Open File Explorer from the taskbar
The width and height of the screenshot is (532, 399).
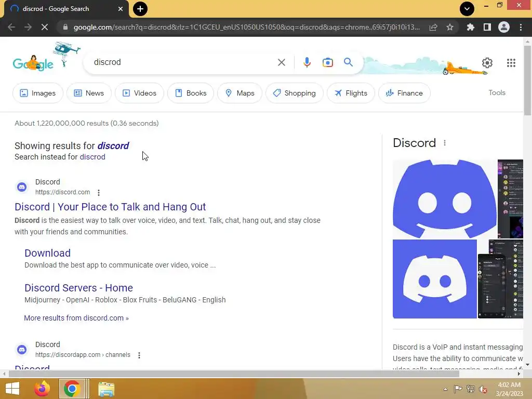pos(107,389)
